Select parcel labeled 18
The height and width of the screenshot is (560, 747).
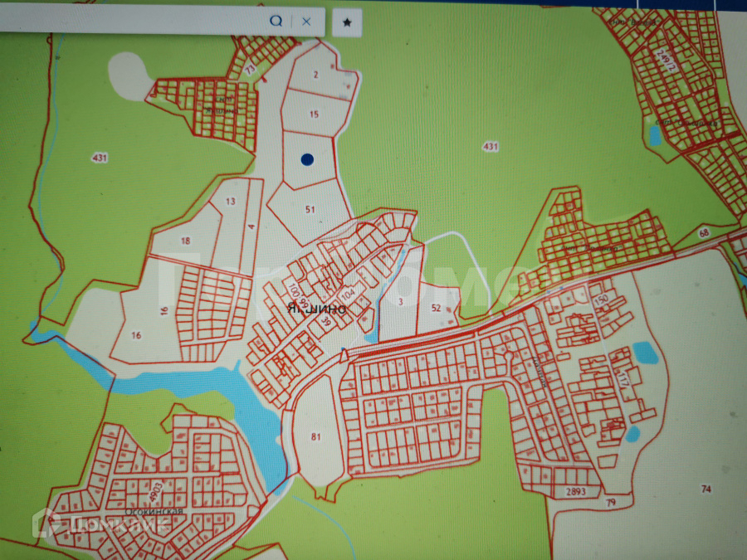pyautogui.click(x=185, y=241)
